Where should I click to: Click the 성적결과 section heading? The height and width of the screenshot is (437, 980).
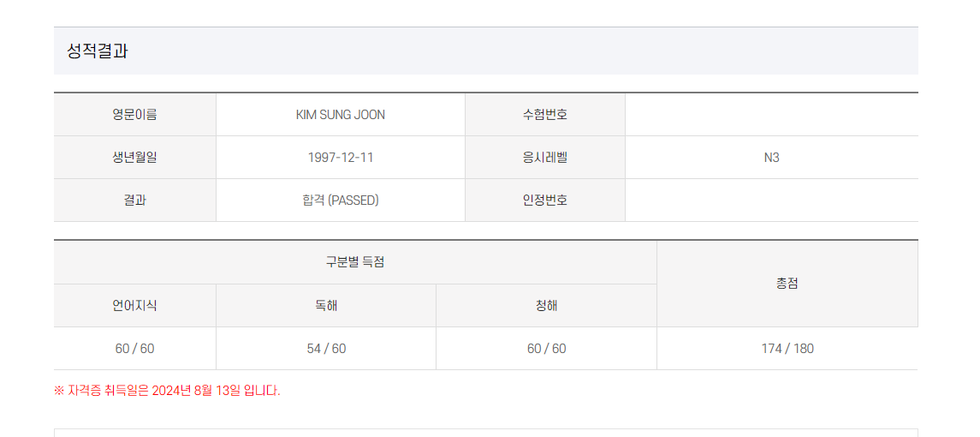click(98, 51)
